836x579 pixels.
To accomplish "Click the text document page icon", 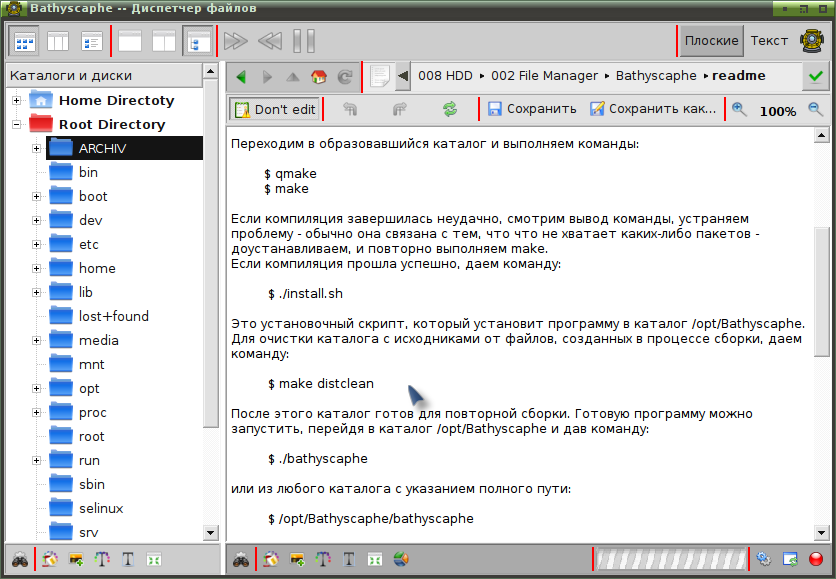I will coord(380,77).
